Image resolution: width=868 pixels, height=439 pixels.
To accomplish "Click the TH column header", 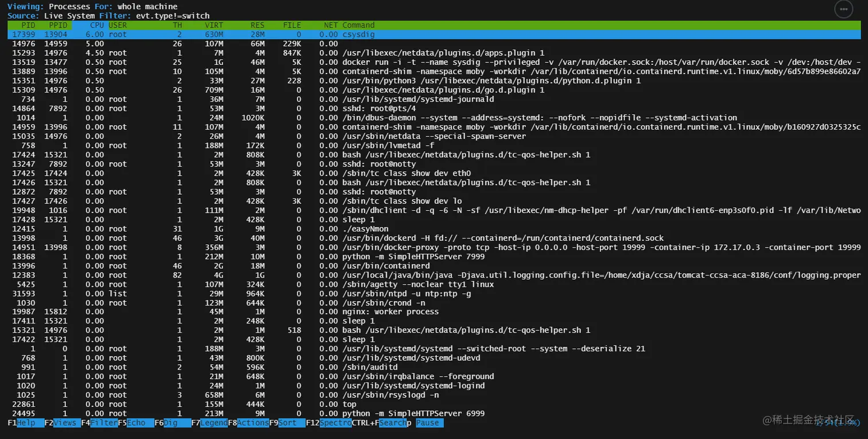I will point(177,25).
